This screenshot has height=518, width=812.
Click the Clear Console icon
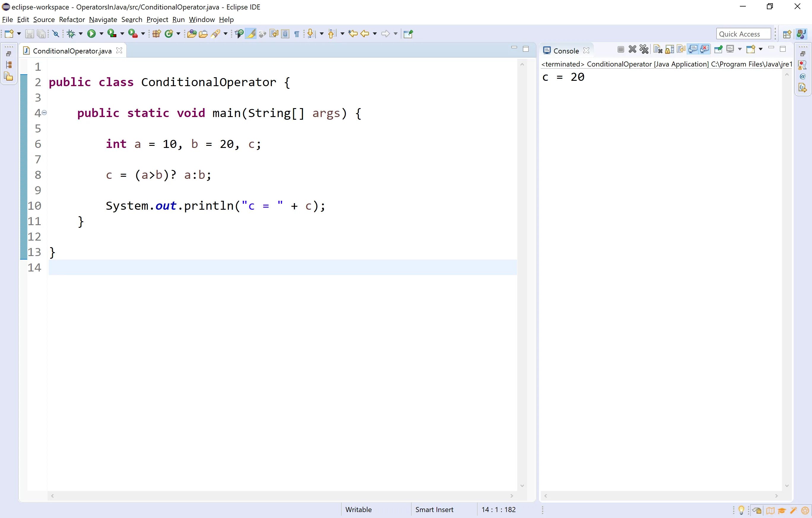(x=658, y=50)
